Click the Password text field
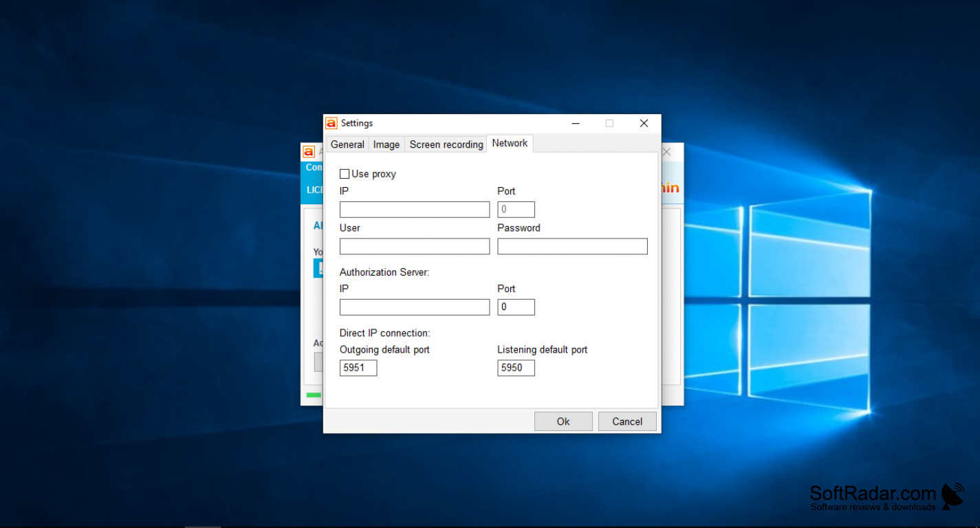 [x=572, y=246]
